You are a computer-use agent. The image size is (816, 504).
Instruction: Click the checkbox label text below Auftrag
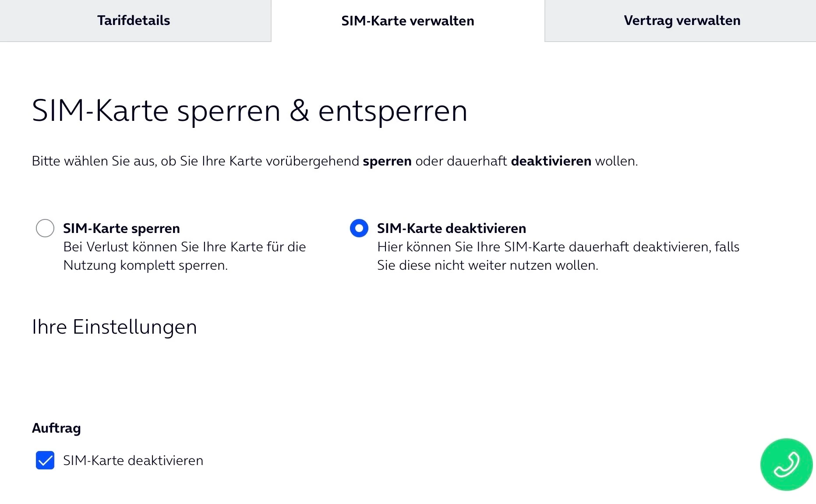[133, 460]
